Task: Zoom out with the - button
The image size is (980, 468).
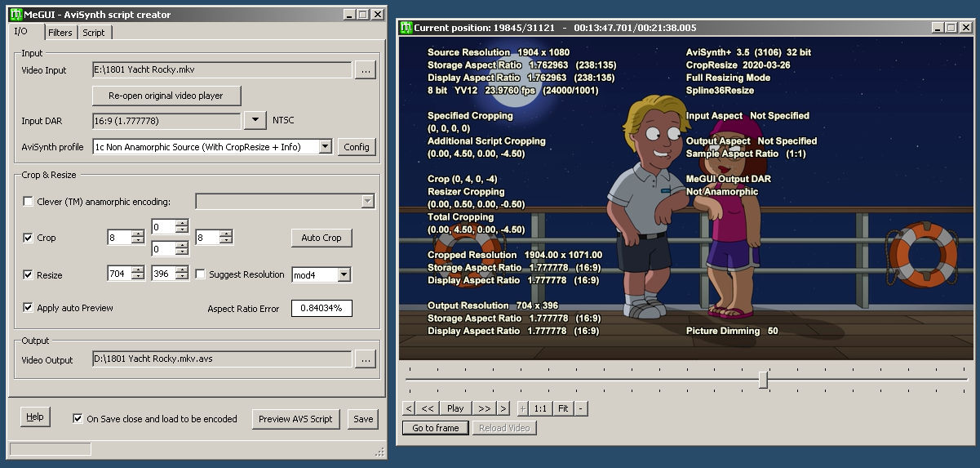Action: (x=581, y=408)
